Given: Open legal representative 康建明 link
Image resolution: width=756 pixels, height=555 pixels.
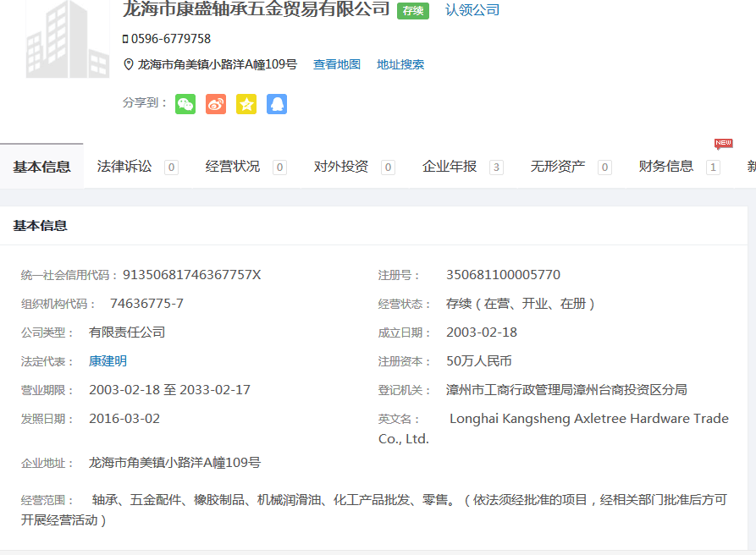Looking at the screenshot, I should tap(108, 361).
